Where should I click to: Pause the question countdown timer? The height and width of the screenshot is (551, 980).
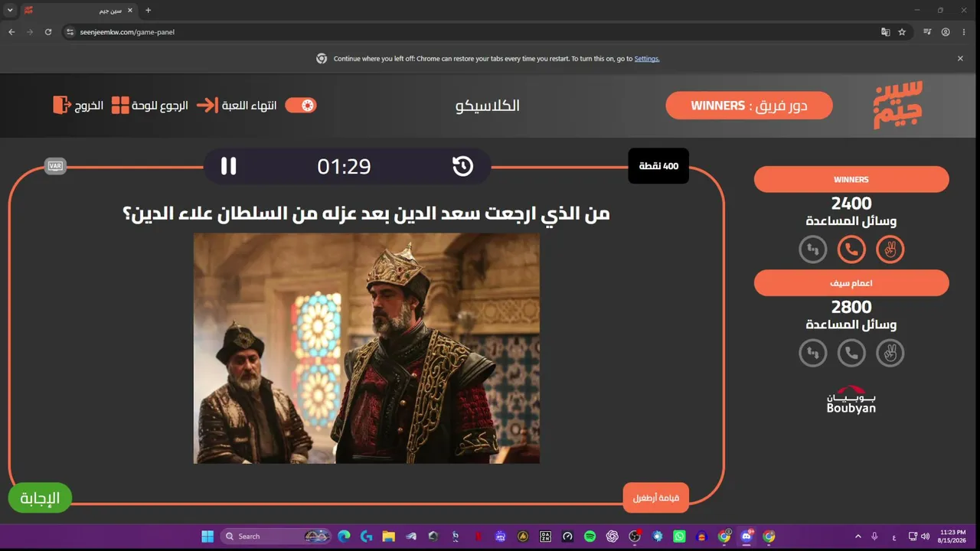click(228, 166)
